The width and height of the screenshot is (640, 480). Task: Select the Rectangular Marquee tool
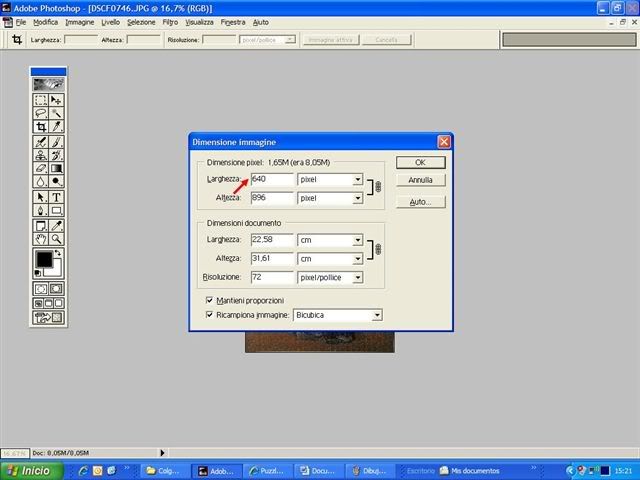[40, 100]
